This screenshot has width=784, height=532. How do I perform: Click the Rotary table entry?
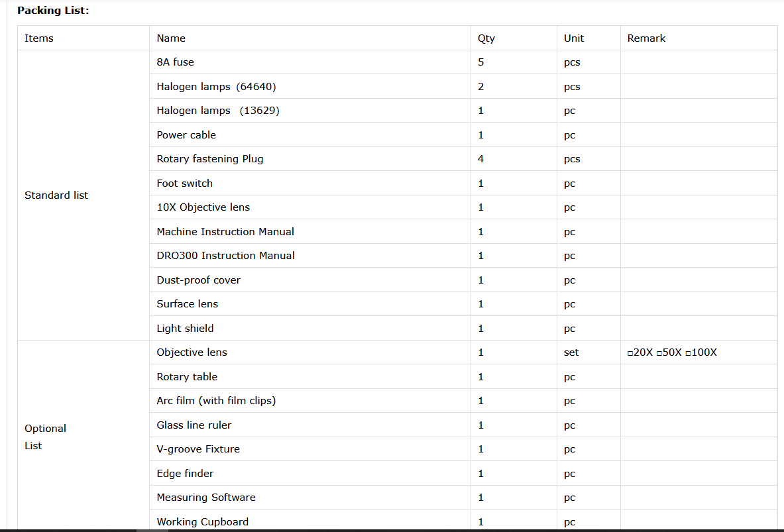pyautogui.click(x=187, y=377)
